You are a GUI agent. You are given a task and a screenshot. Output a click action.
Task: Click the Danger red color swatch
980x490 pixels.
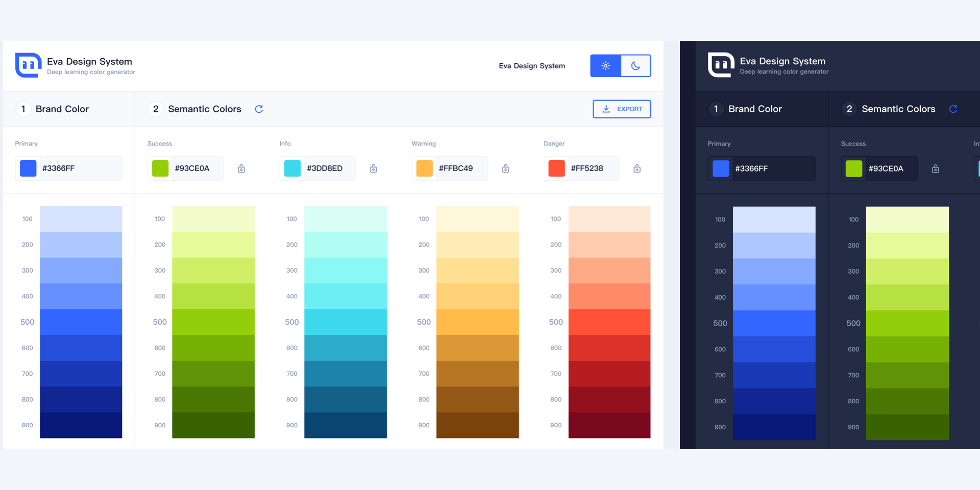click(x=556, y=168)
